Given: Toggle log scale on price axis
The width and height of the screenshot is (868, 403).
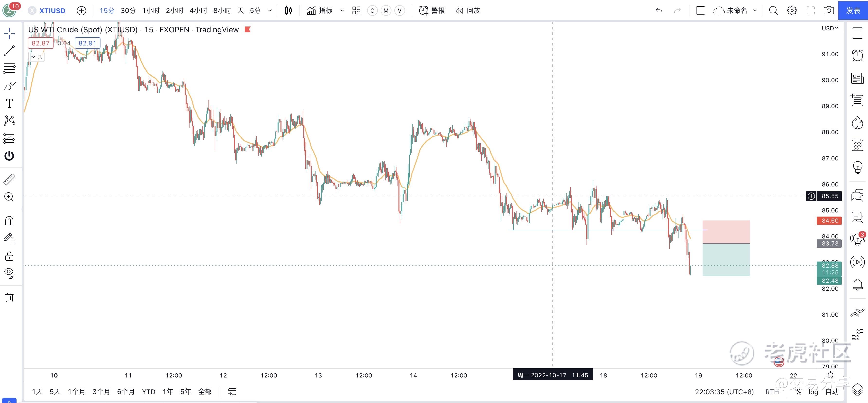Looking at the screenshot, I should tap(813, 392).
